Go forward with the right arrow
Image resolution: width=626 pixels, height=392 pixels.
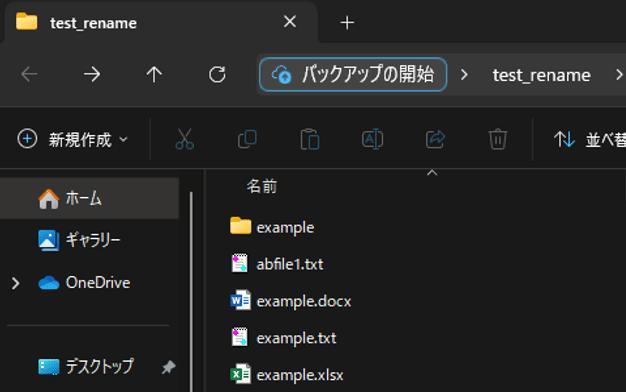(x=92, y=74)
